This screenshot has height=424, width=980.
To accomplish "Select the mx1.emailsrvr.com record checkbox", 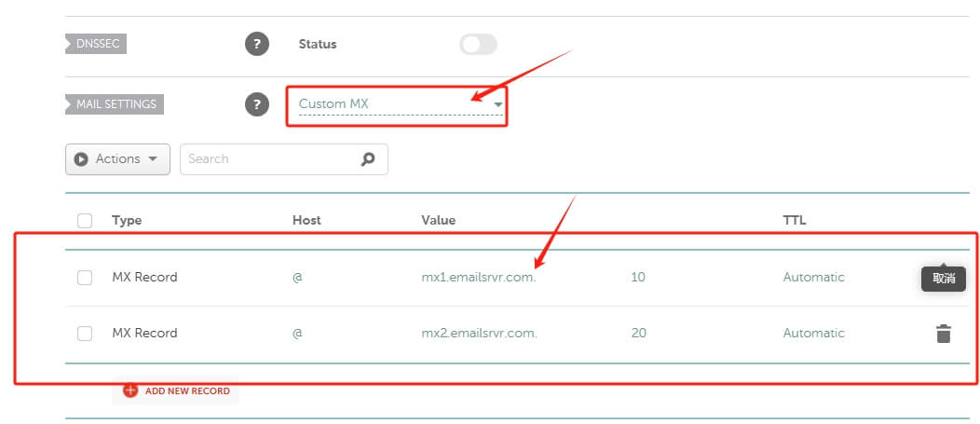I will [x=85, y=278].
